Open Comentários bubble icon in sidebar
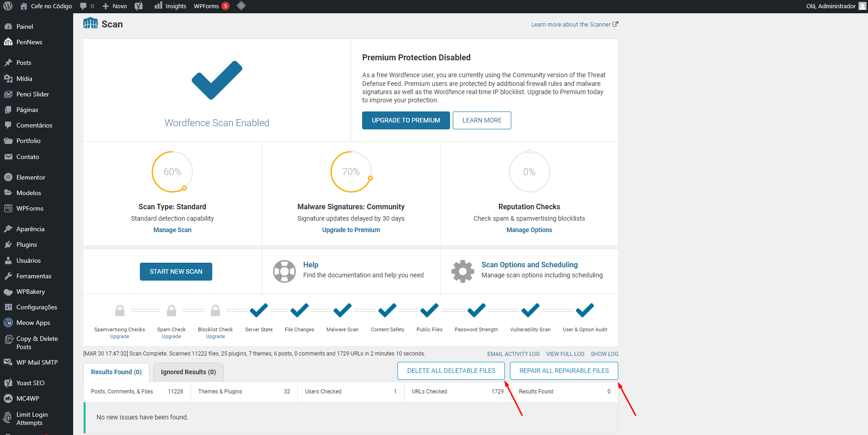Viewport: 868px width, 435px height. [8, 125]
